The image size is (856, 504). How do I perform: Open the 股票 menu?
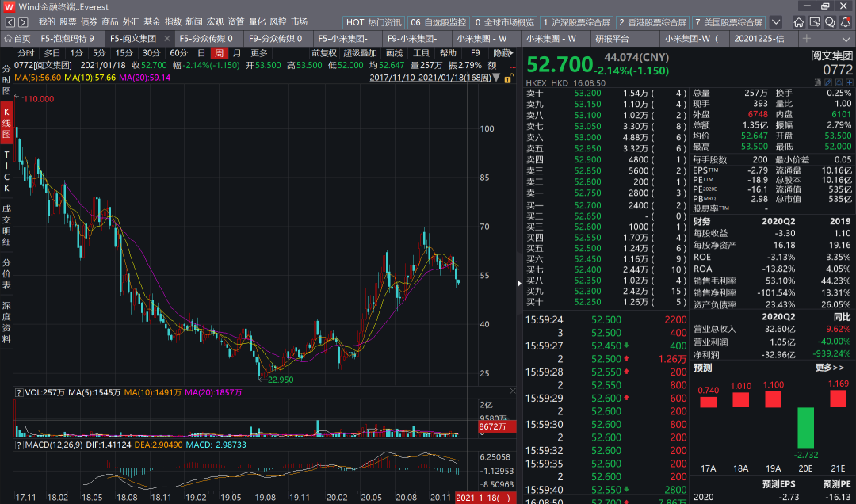[x=68, y=22]
